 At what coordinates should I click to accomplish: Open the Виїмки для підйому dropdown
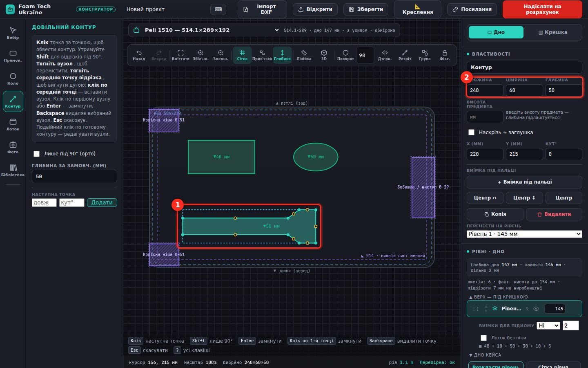point(548,325)
